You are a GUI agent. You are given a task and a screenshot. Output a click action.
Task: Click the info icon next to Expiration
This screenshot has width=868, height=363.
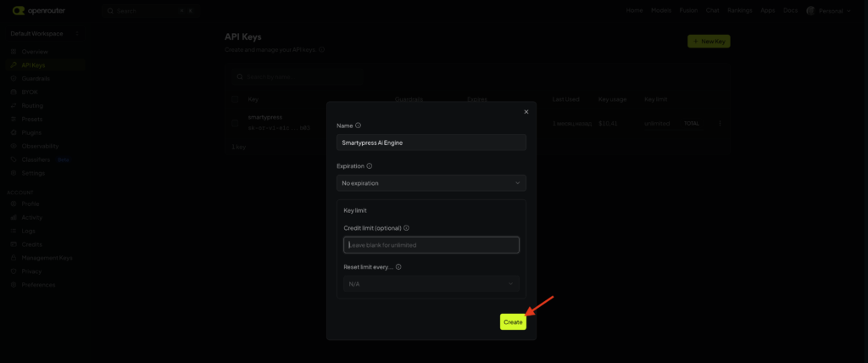pos(370,165)
